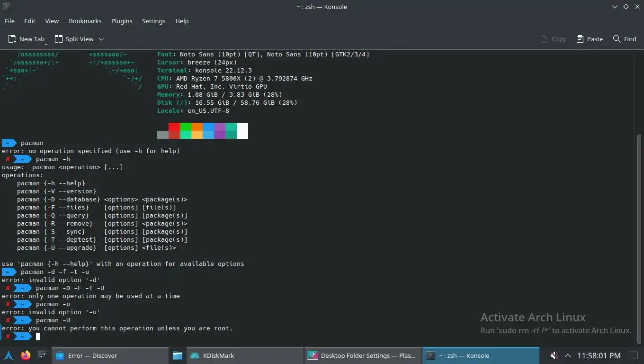Screen dimensions: 644x364
Task: Click 'you cannot perform this operation' error
Action: click(117, 328)
